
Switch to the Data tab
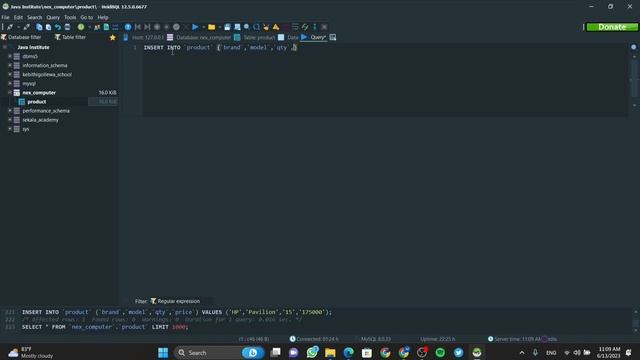click(x=289, y=37)
